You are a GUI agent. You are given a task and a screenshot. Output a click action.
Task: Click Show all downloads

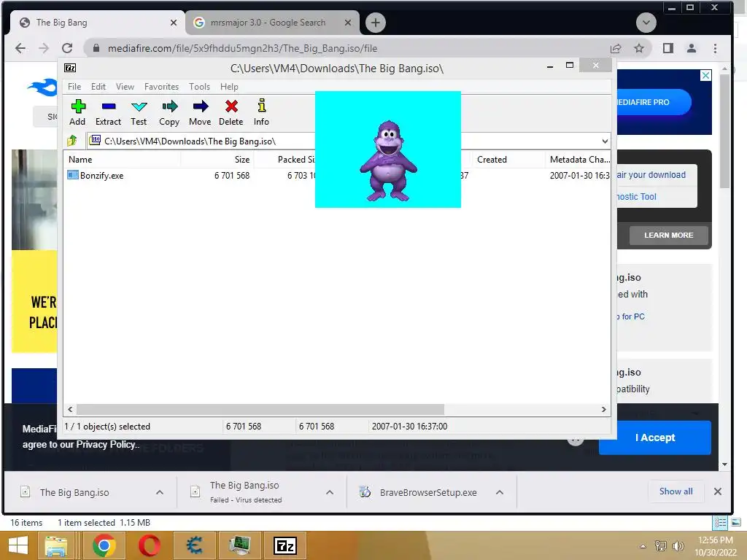point(676,491)
